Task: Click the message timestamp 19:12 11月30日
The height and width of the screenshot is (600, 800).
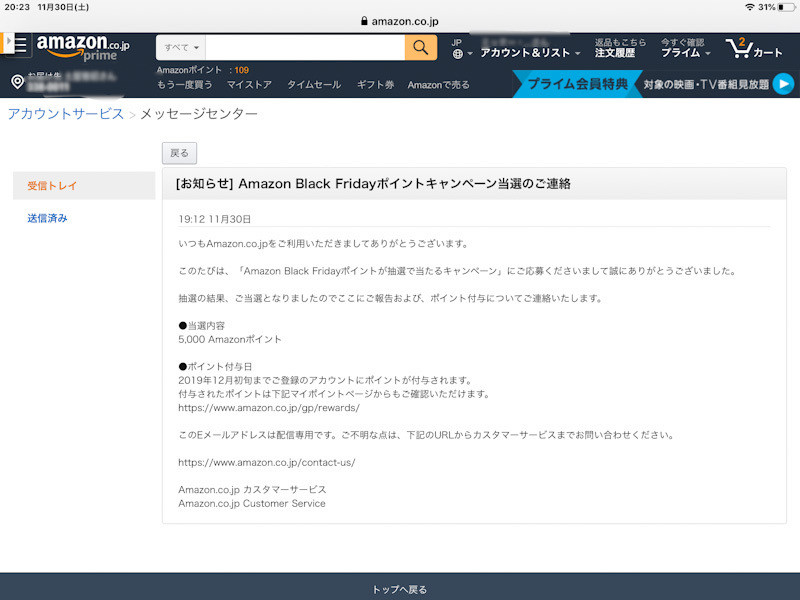Action: (215, 219)
